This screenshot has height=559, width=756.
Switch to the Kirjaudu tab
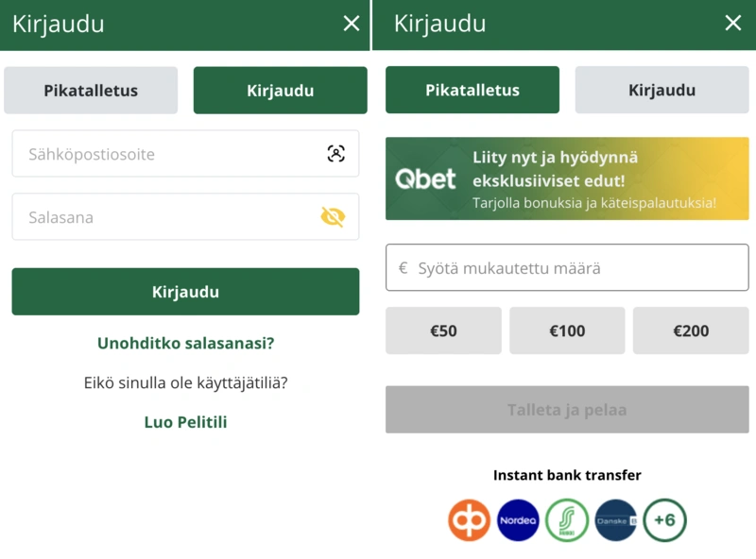click(661, 91)
